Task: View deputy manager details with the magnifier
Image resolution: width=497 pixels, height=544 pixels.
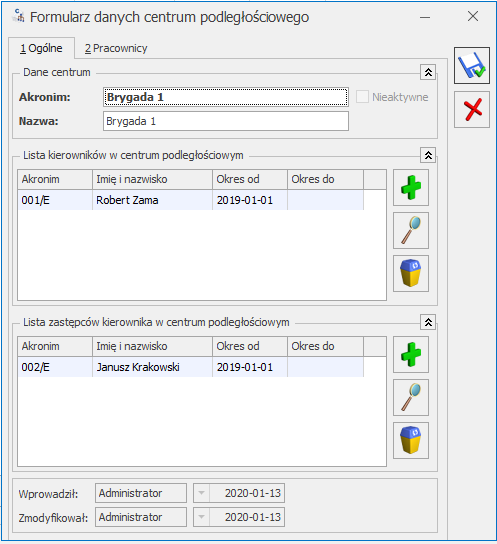Action: tap(411, 398)
